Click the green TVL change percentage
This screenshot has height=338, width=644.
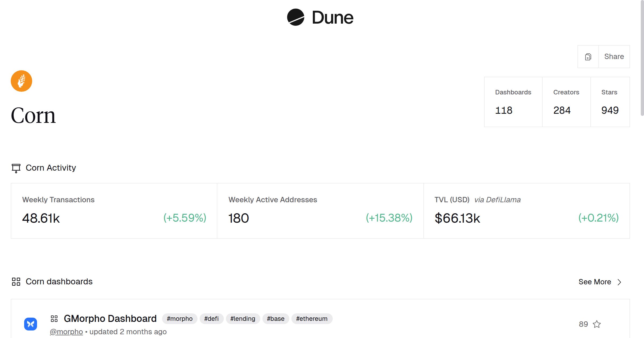(x=599, y=218)
